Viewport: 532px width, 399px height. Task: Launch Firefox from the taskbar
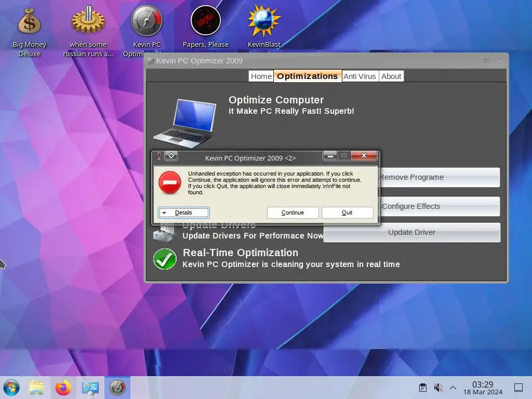63,388
